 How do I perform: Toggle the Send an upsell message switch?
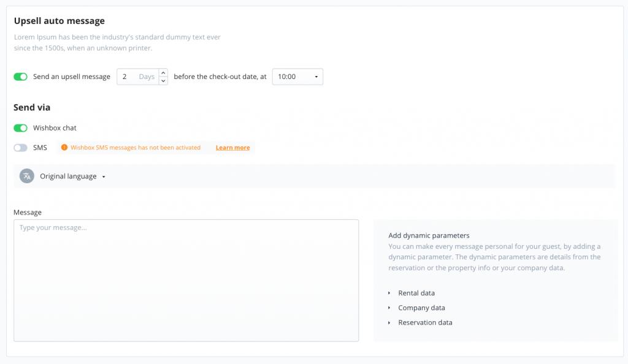20,77
